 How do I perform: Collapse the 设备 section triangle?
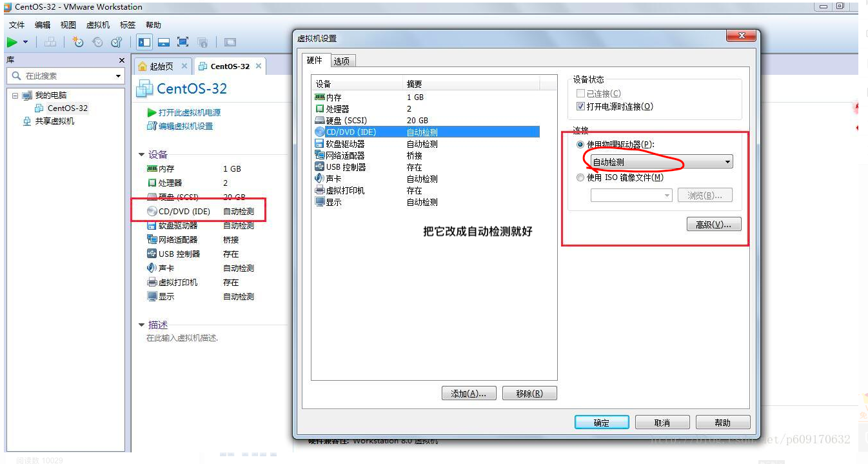[x=141, y=155]
